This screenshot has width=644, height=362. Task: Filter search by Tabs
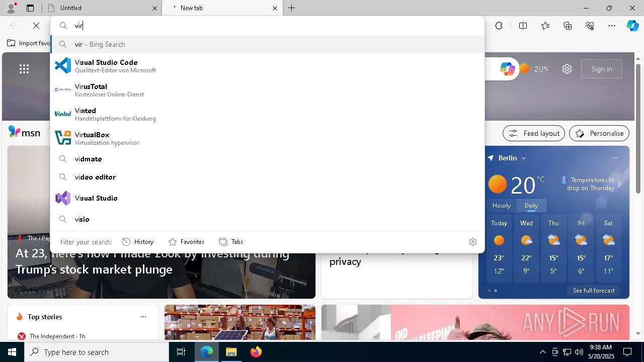[231, 242]
